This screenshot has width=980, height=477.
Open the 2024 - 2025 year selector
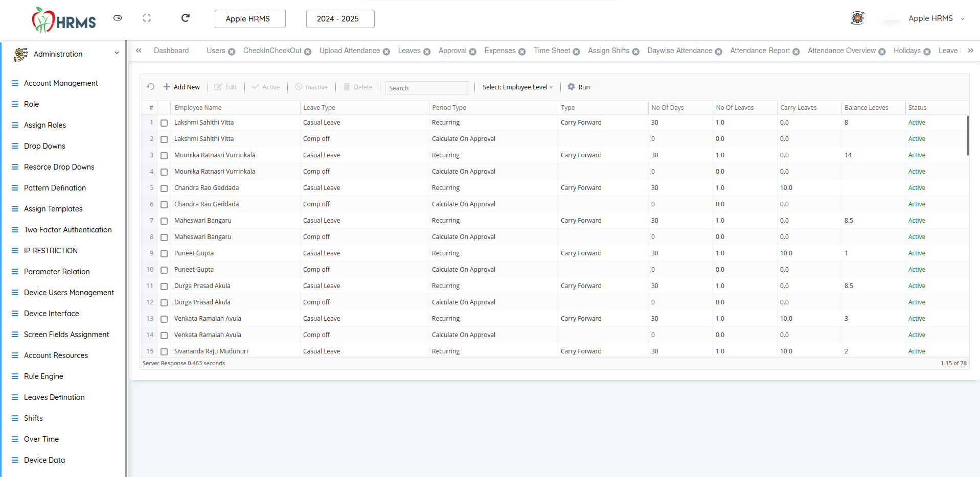click(340, 19)
